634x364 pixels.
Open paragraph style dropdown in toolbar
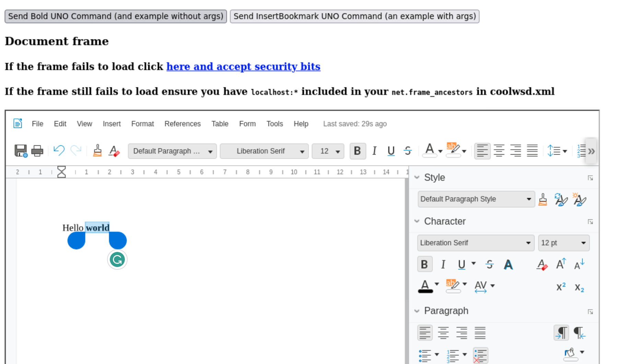point(172,151)
